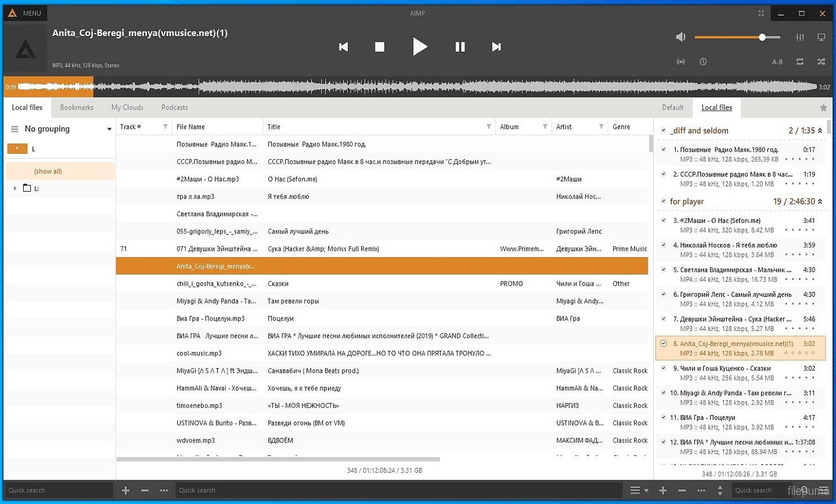Skip to previous track
This screenshot has height=504, width=836.
point(343,47)
